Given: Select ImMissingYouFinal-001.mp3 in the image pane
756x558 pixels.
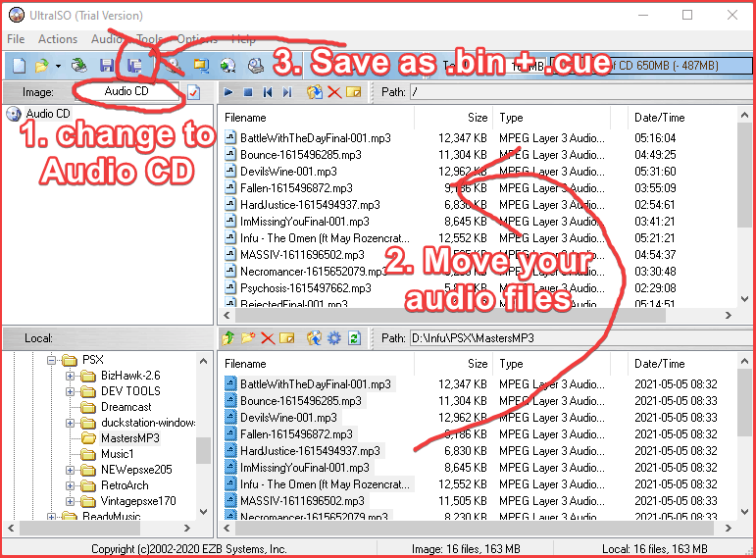Looking at the screenshot, I should 304,222.
